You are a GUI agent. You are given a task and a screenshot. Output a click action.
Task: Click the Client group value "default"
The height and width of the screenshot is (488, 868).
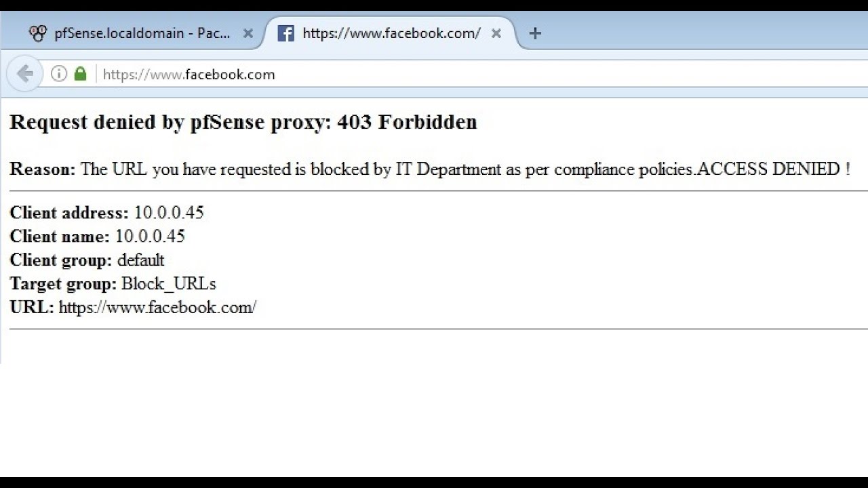(140, 260)
